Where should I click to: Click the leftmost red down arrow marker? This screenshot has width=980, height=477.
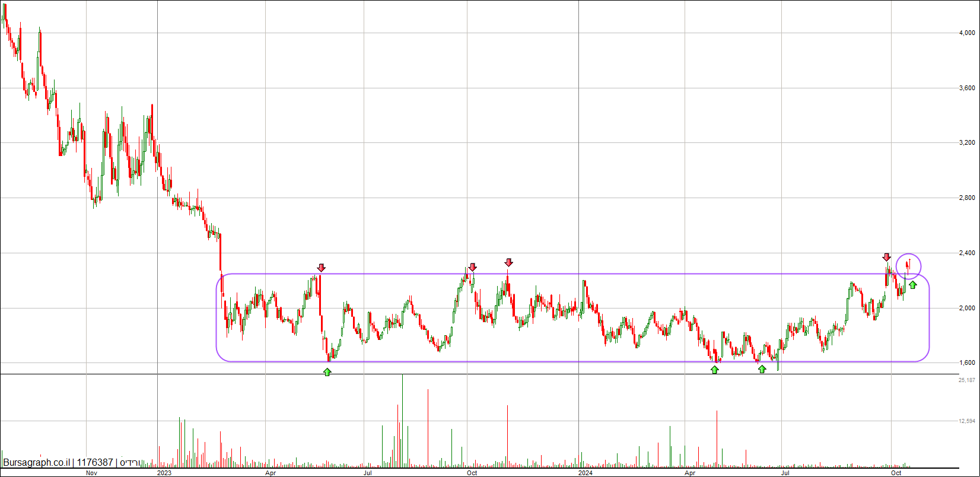click(321, 268)
